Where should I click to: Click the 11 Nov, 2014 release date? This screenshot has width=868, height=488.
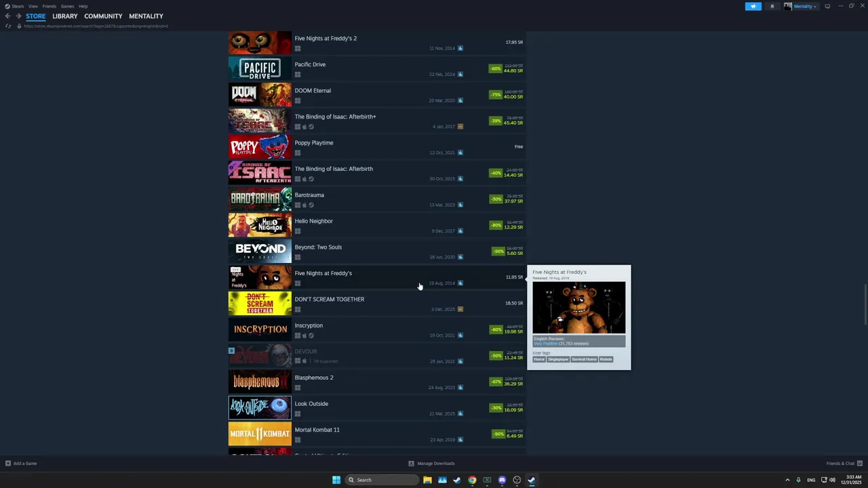tap(442, 49)
